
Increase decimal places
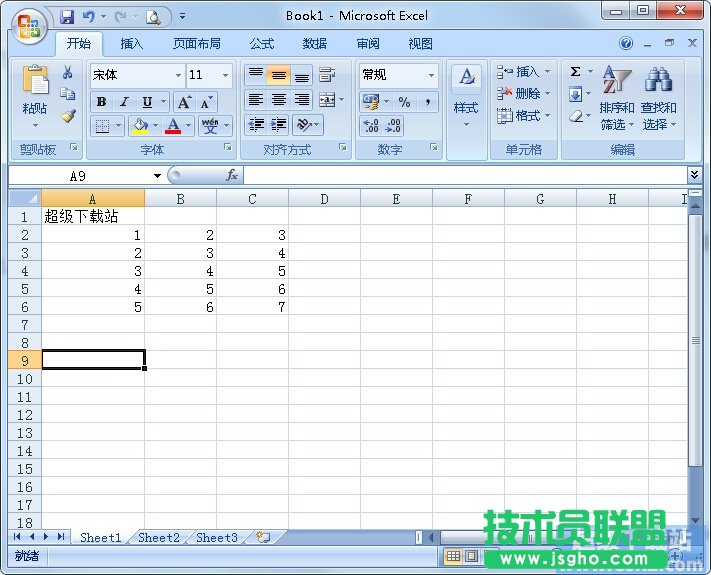[371, 126]
